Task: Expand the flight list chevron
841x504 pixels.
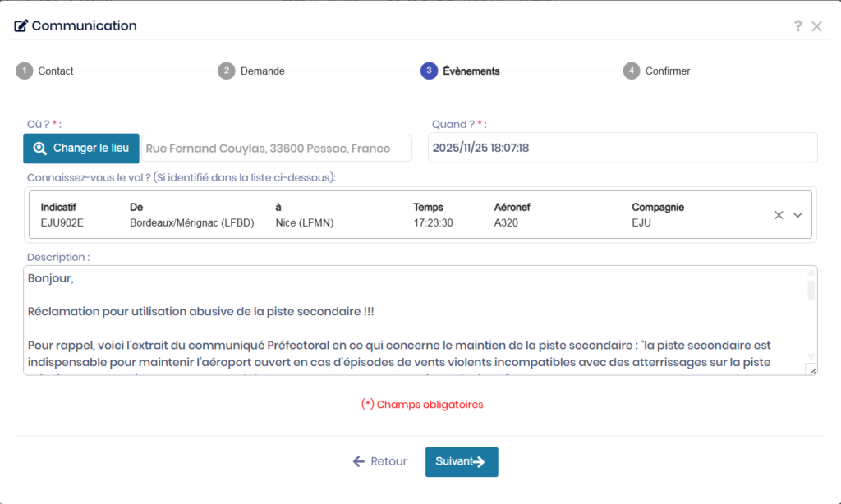Action: (x=797, y=215)
